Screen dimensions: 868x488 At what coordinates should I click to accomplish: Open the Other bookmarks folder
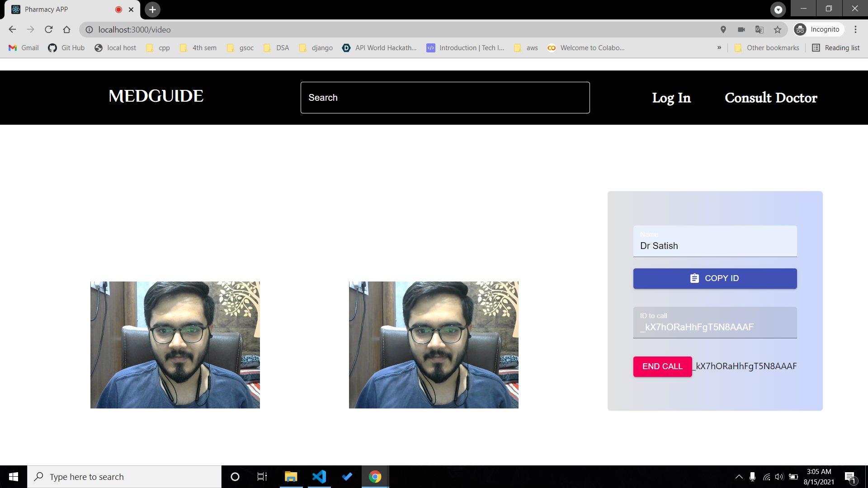click(767, 47)
